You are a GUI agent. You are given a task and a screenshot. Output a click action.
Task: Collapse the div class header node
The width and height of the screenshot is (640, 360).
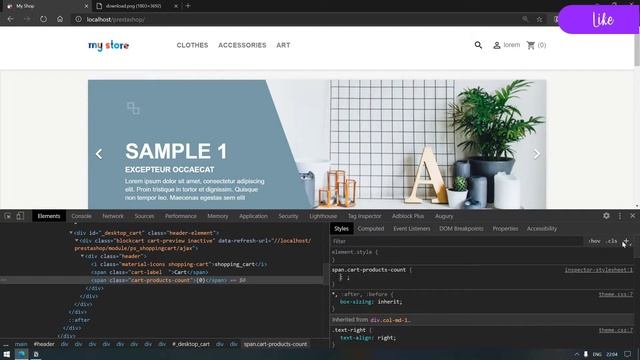(x=82, y=256)
